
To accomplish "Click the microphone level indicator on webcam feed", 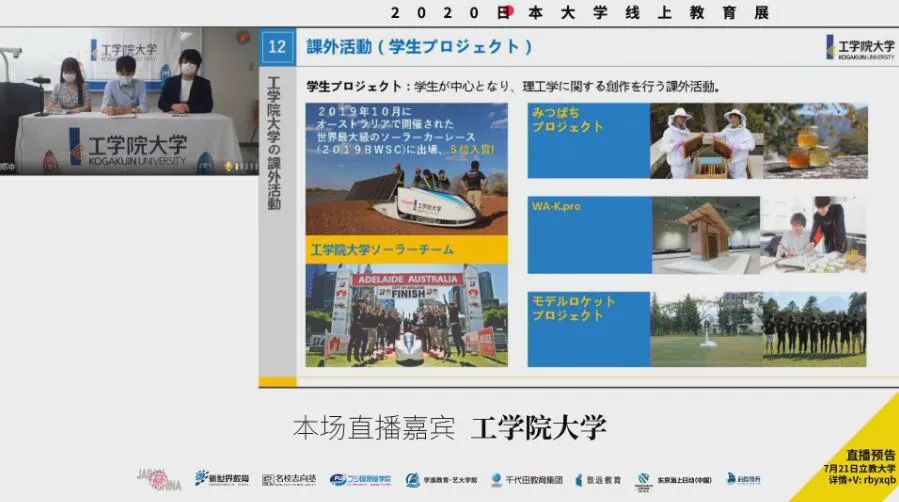I will [x=241, y=167].
